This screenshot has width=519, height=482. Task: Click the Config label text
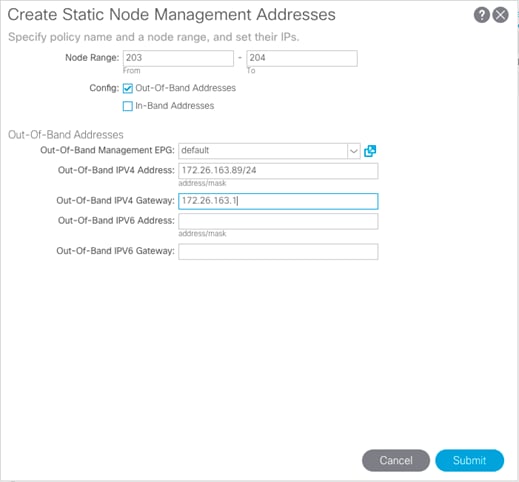(104, 88)
